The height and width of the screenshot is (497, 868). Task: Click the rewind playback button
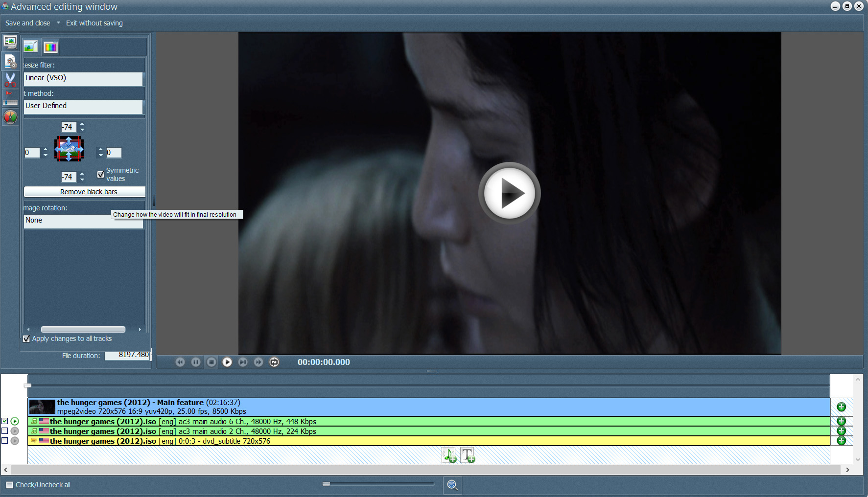pos(180,362)
